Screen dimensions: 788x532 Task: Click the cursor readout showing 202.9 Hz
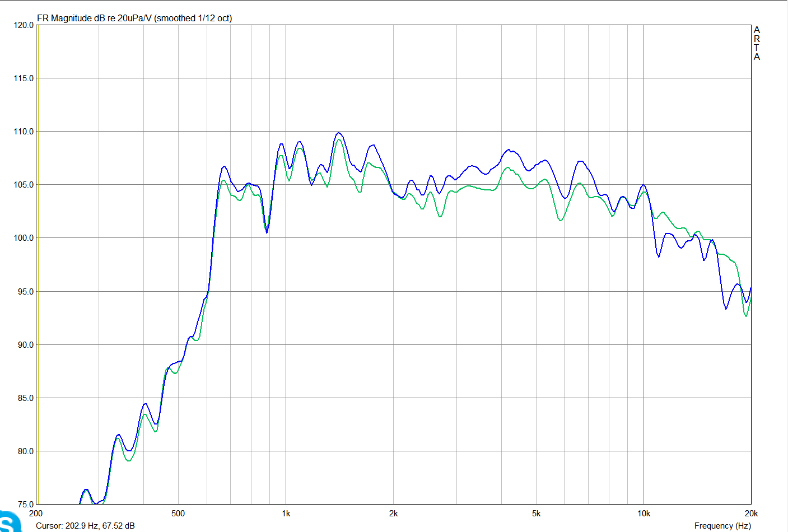click(85, 525)
